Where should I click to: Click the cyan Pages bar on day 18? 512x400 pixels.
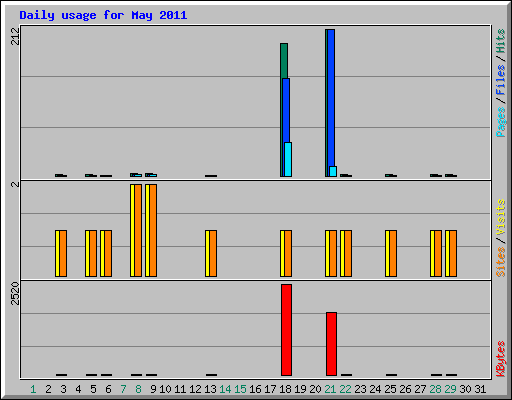point(288,159)
